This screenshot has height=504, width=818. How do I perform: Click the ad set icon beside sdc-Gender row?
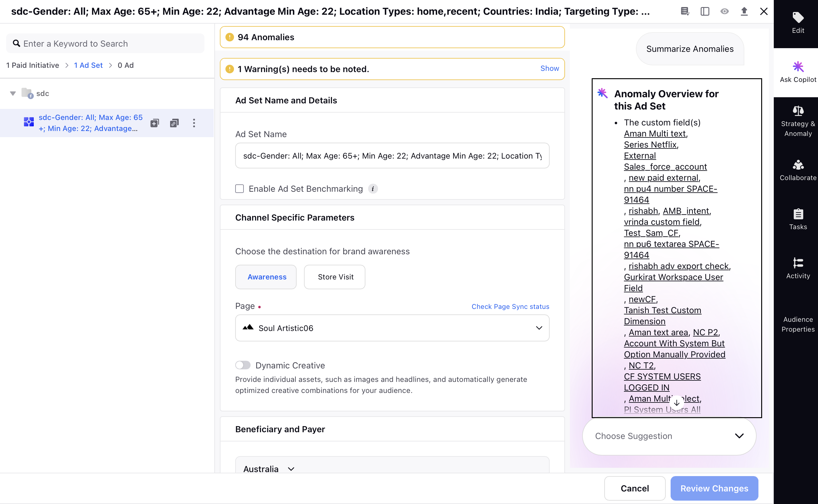[x=29, y=122]
